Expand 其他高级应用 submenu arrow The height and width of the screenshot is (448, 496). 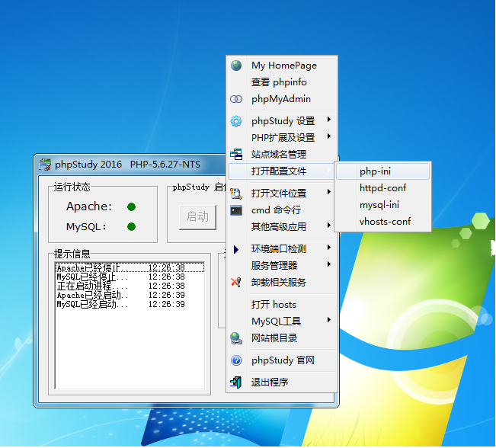329,226
